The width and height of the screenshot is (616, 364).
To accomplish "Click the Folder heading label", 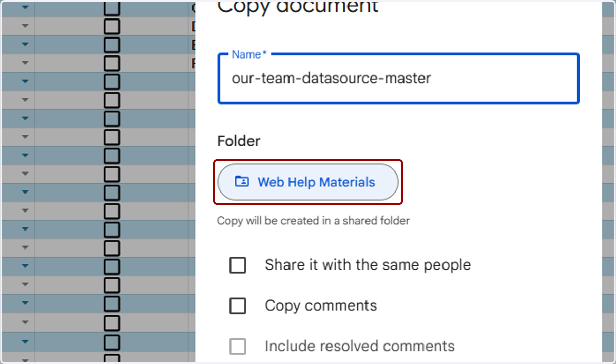I will [x=239, y=141].
